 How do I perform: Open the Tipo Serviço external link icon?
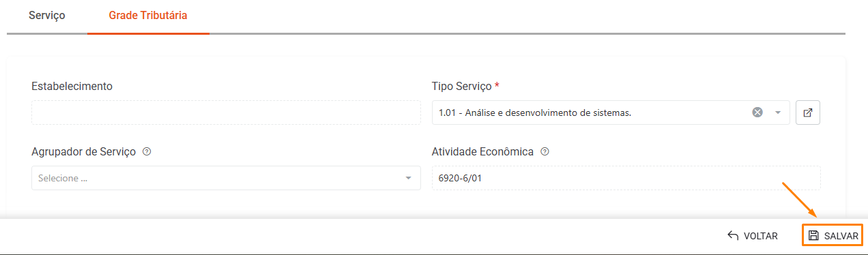click(808, 112)
